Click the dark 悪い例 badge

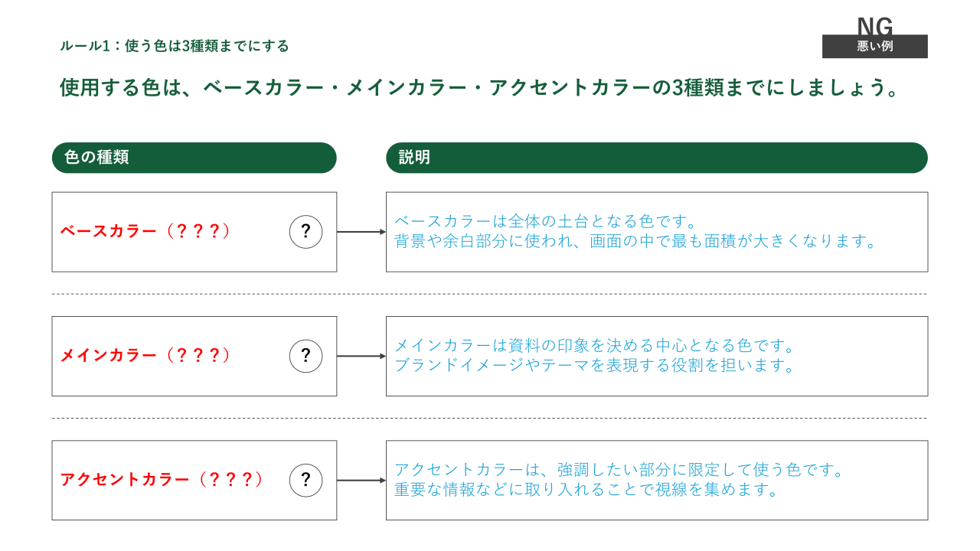[x=874, y=47]
